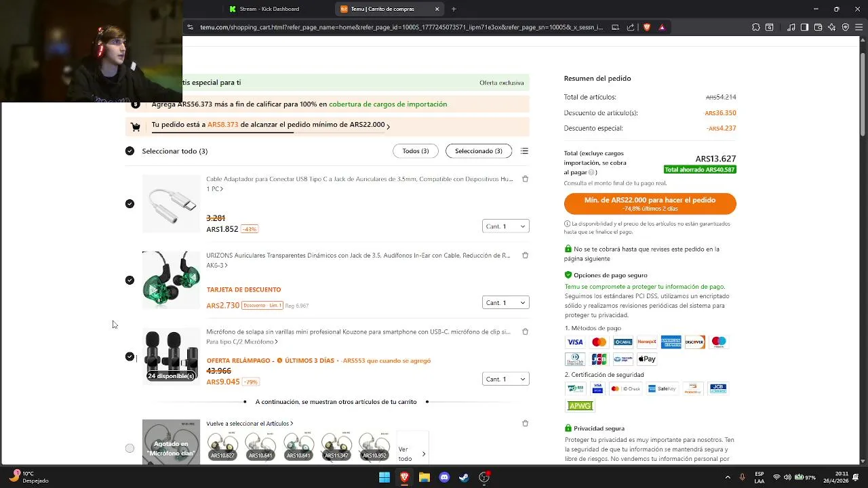Open the URIZONS Auriculares Transparentes product title
Screen dimensions: 868x488
(358, 256)
